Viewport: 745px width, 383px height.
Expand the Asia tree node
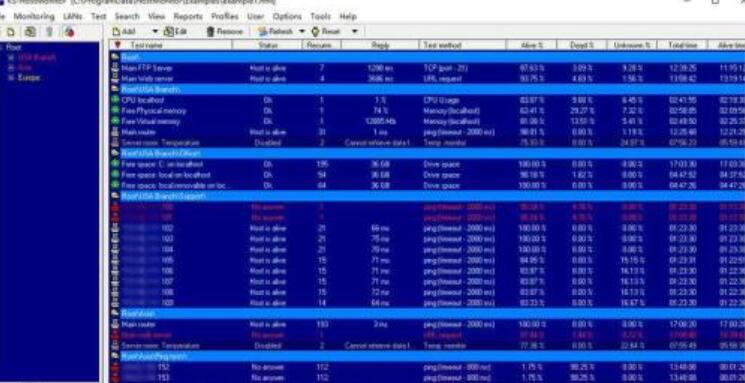pyautogui.click(x=10, y=67)
